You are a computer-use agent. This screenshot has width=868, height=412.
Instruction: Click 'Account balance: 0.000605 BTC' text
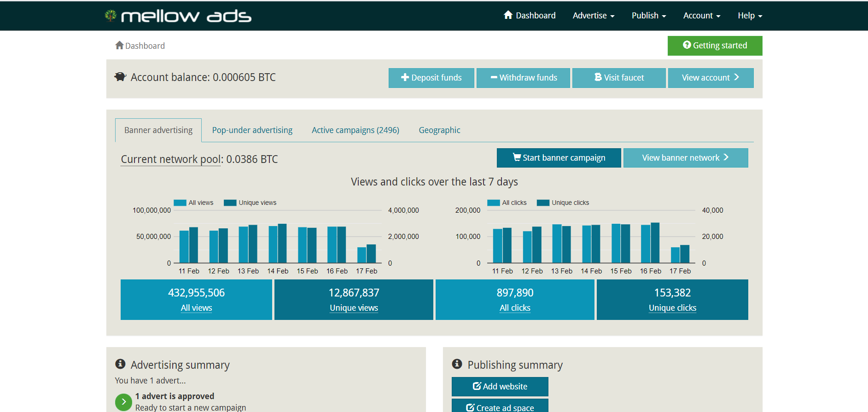(x=203, y=77)
